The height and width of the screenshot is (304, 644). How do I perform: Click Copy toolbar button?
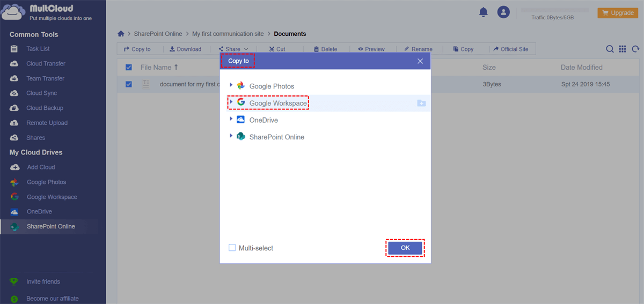[x=463, y=49]
